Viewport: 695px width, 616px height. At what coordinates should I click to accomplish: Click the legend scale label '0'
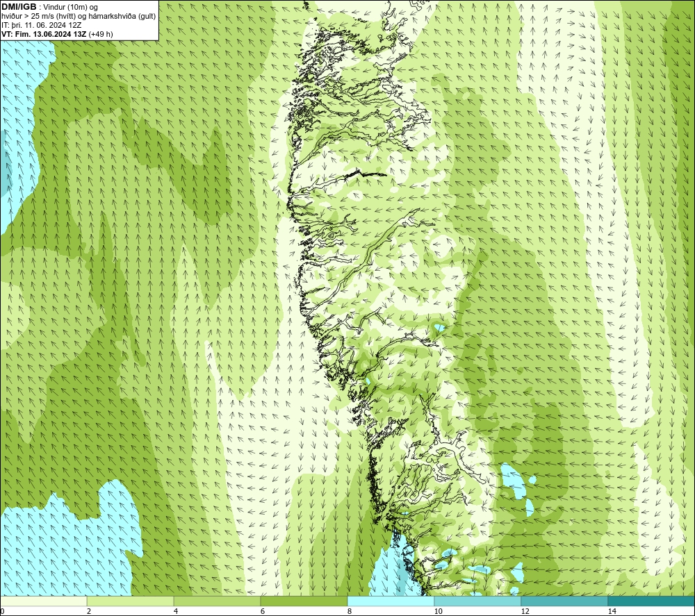click(x=2, y=612)
